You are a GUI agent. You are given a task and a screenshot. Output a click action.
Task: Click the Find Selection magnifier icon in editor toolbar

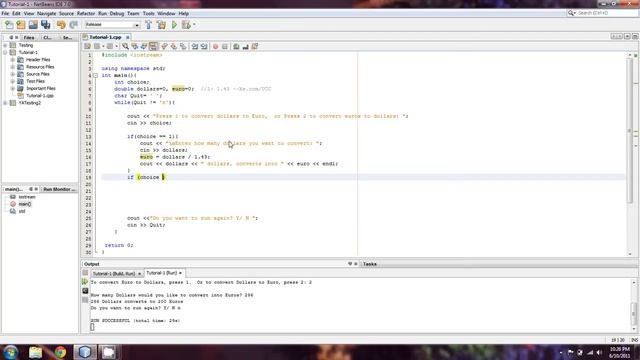tap(125, 47)
